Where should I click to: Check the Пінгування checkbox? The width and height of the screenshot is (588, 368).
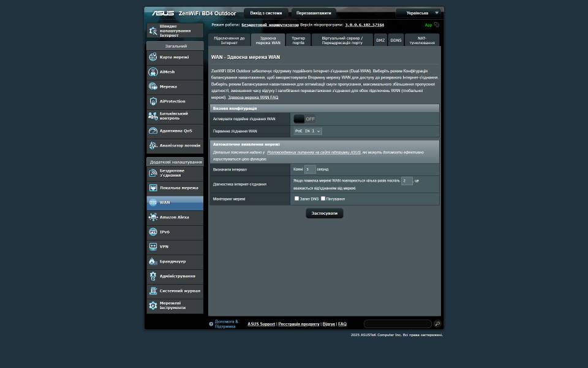[x=323, y=199]
